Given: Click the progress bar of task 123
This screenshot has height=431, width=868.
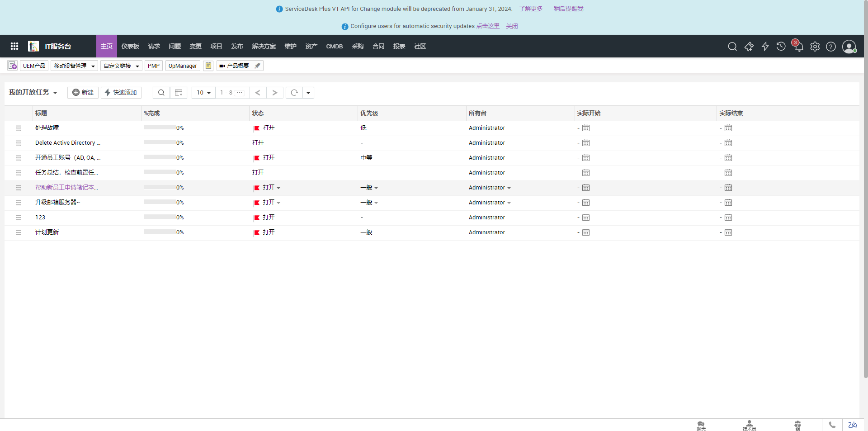Looking at the screenshot, I should [x=160, y=218].
